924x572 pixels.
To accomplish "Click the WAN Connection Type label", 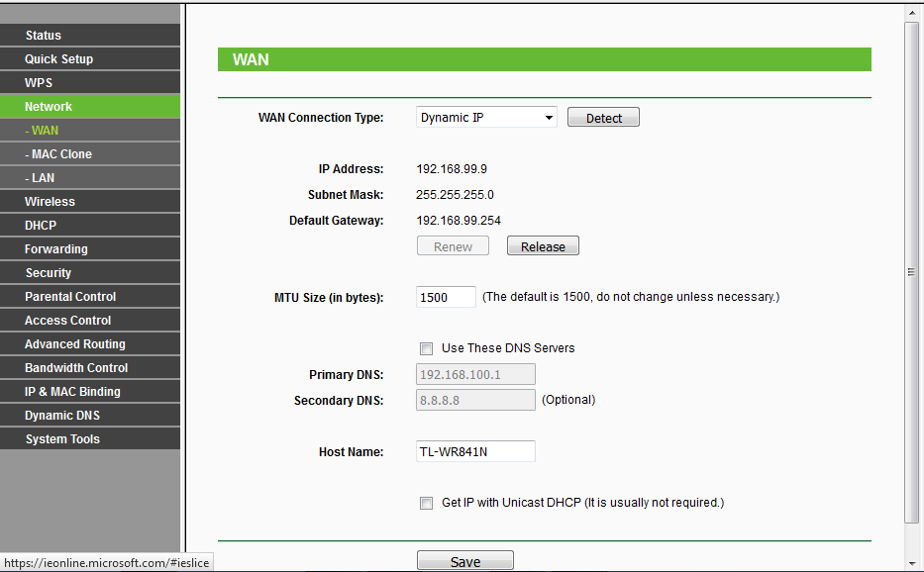I will click(321, 117).
